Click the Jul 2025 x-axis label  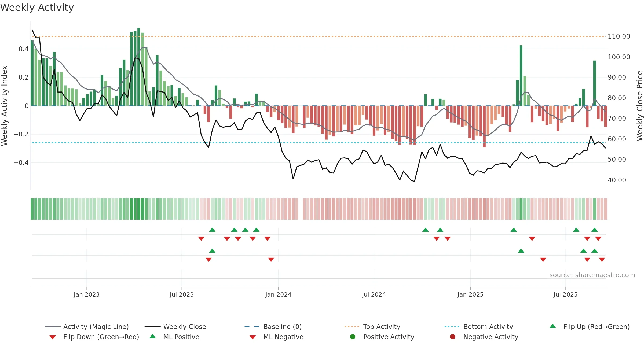(565, 294)
